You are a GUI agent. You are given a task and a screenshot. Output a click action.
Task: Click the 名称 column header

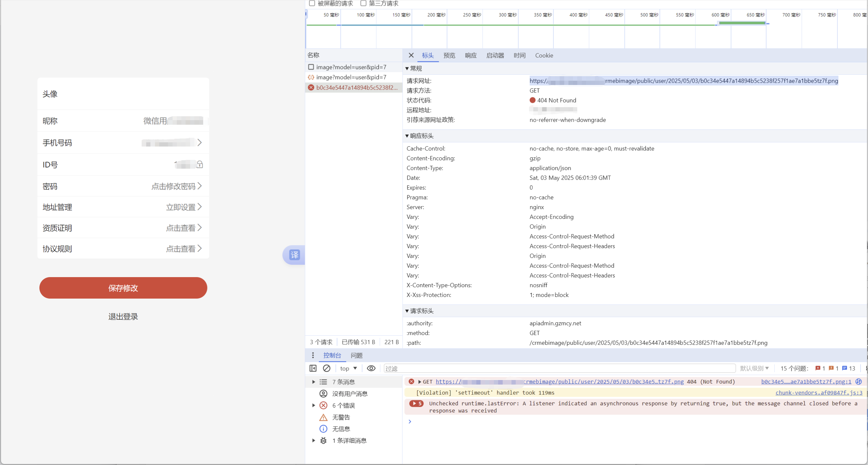coord(354,55)
